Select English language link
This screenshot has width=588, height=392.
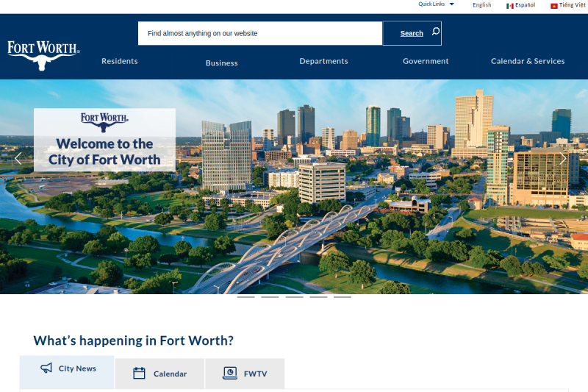pos(482,5)
